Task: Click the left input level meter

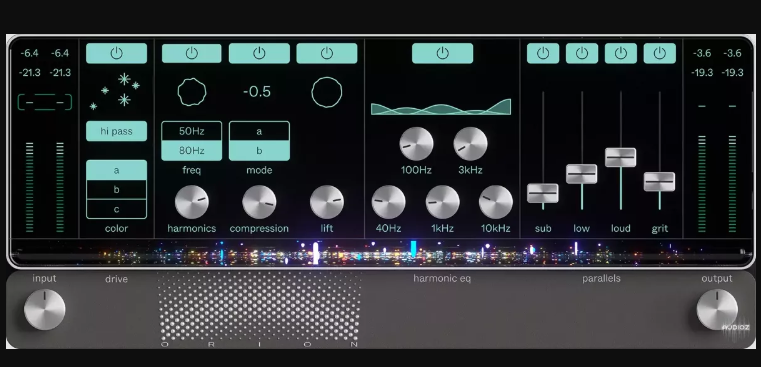Action: 30,187
